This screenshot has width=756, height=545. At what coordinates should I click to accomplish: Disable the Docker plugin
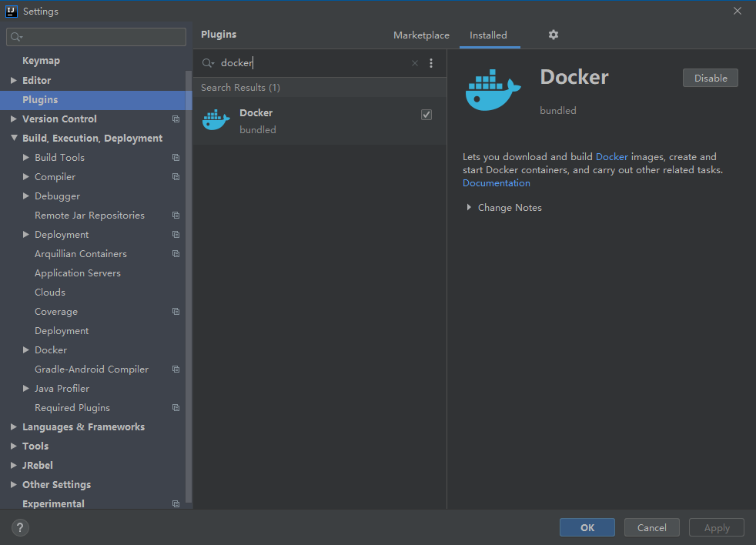[711, 79]
